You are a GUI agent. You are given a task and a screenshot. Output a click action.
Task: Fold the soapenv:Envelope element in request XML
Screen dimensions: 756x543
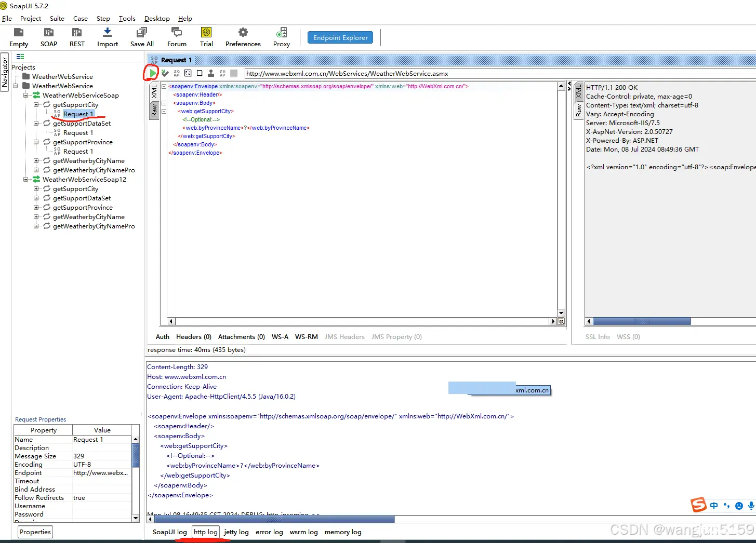pos(164,86)
